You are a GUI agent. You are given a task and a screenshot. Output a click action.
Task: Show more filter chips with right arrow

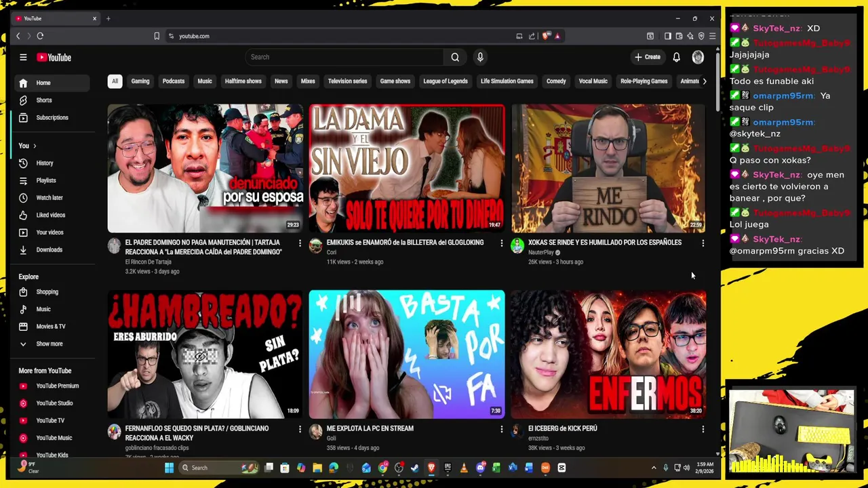point(704,81)
